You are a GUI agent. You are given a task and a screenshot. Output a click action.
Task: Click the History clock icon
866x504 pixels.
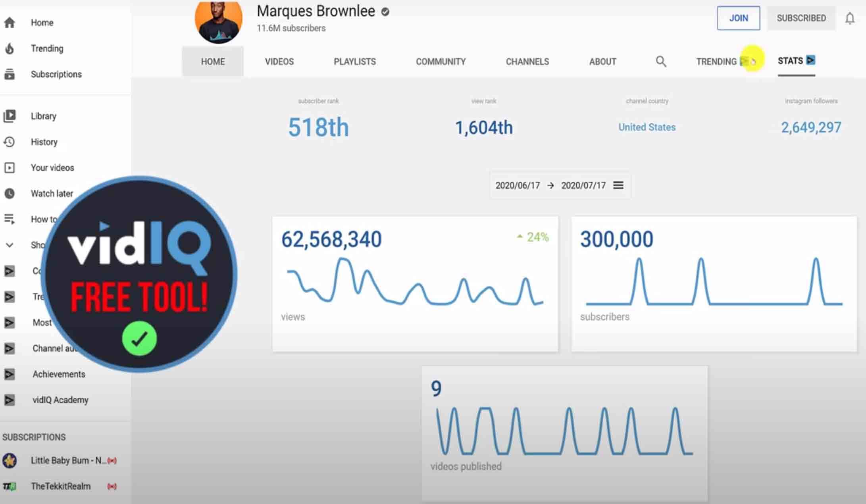[10, 142]
